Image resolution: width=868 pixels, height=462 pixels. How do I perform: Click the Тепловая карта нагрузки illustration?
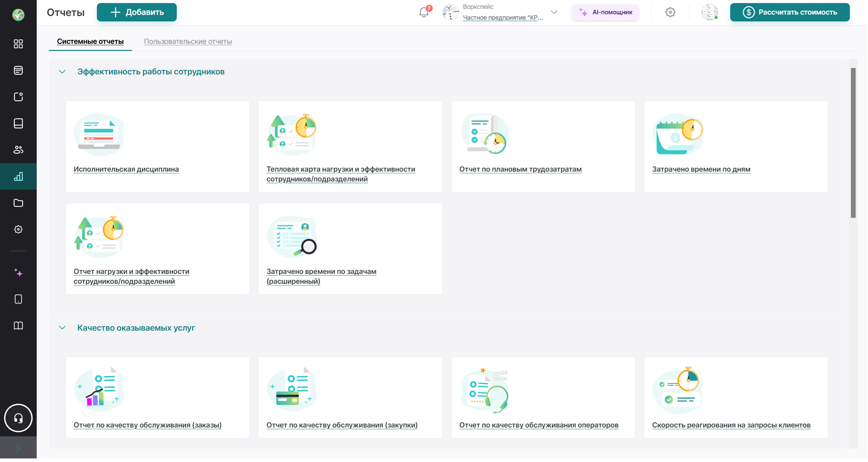coord(292,135)
